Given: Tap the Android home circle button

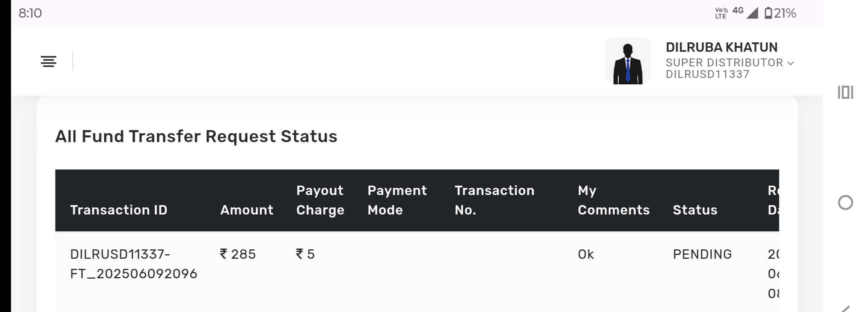Looking at the screenshot, I should [x=845, y=203].
